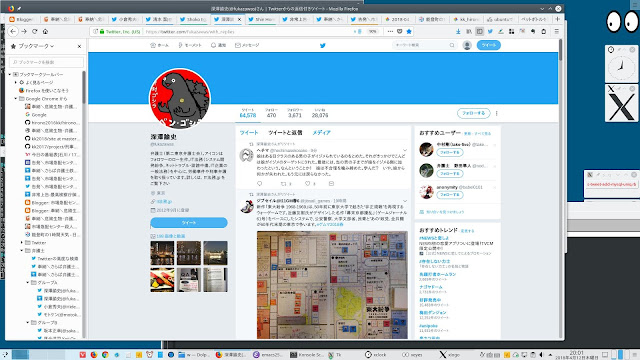The height and width of the screenshot is (360, 640).
Task: Go back with the Firefox back arrow
Action: (13, 31)
